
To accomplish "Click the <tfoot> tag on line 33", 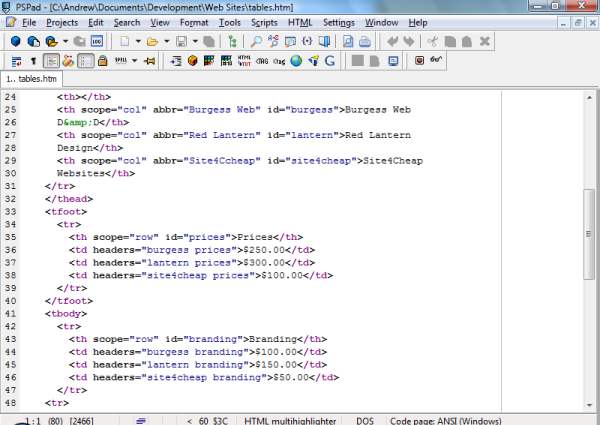I will point(66,212).
